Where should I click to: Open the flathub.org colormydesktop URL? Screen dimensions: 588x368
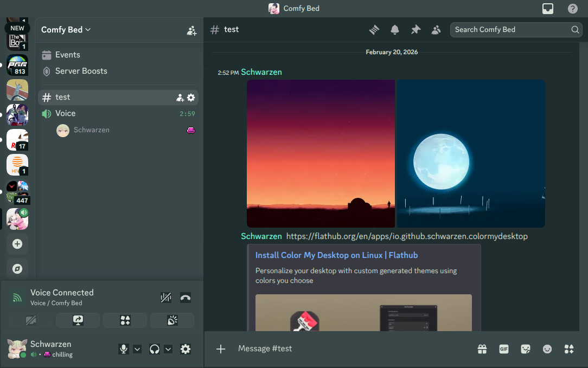click(407, 236)
